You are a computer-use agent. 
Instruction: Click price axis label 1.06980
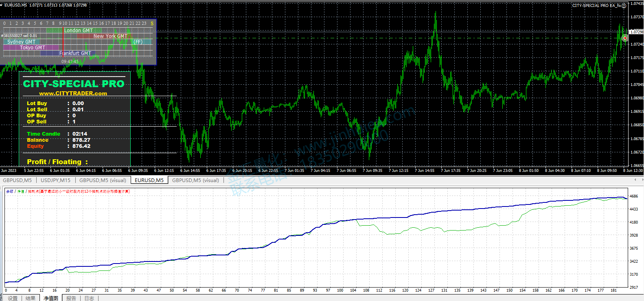coord(637,98)
